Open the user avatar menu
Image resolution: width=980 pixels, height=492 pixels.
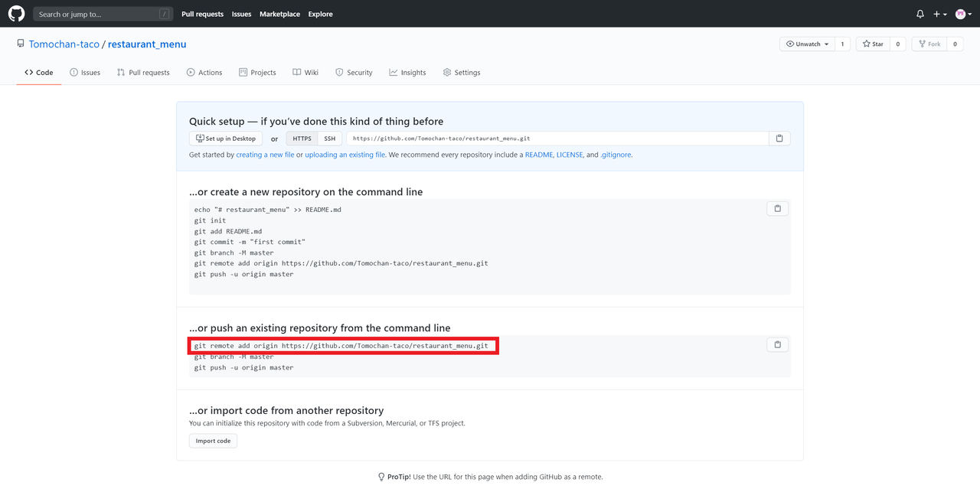pyautogui.click(x=962, y=14)
